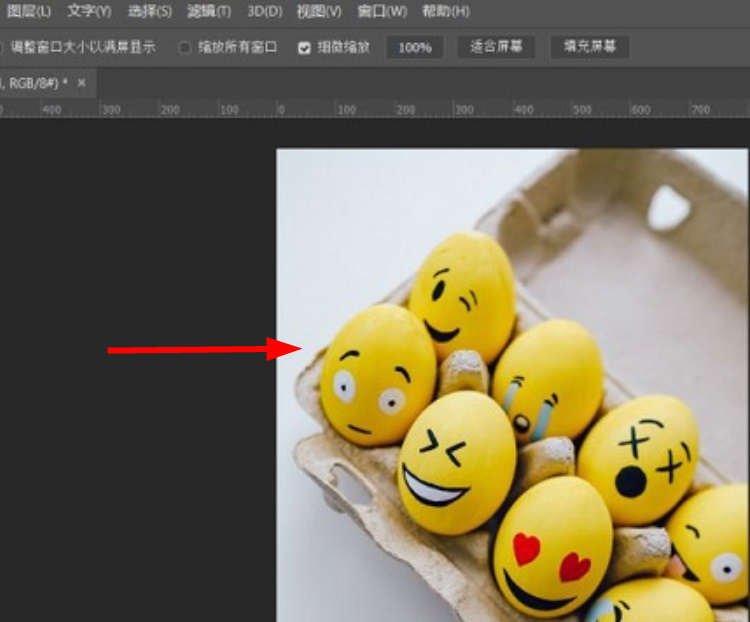Open the 滤镜(T) menu
This screenshot has width=750, height=622.
point(209,11)
